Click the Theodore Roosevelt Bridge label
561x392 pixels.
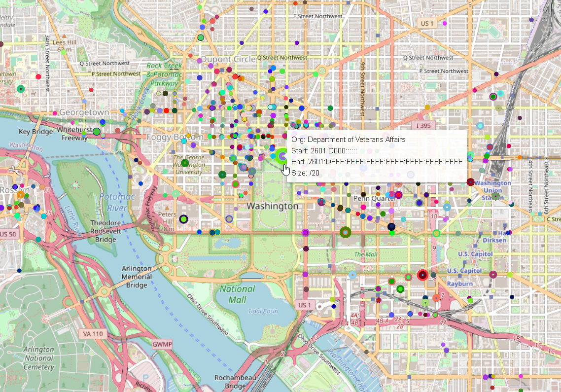coord(105,231)
